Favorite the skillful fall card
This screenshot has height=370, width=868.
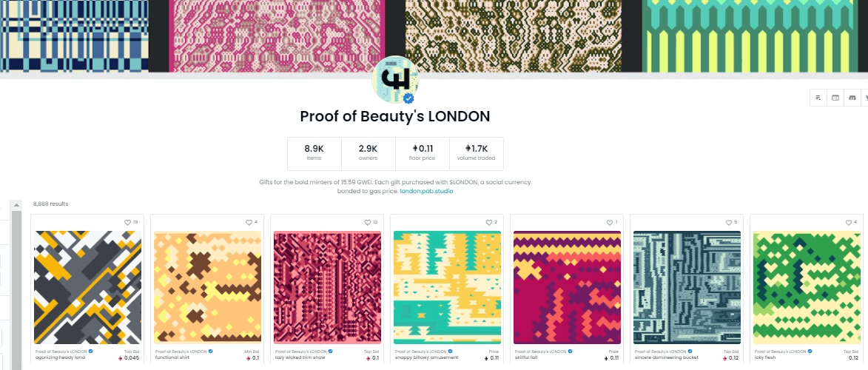coord(608,223)
